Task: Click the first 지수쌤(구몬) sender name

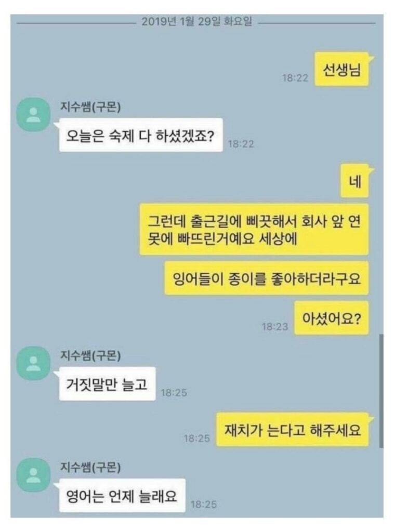Action: pyautogui.click(x=90, y=107)
